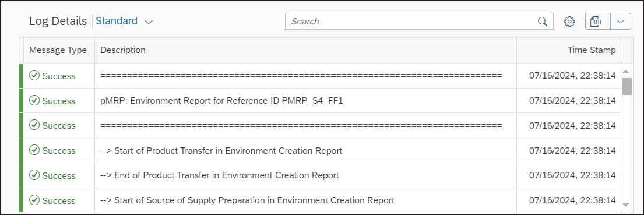This screenshot has width=644, height=215.
Task: Click the Time Stamp column header
Action: point(569,50)
